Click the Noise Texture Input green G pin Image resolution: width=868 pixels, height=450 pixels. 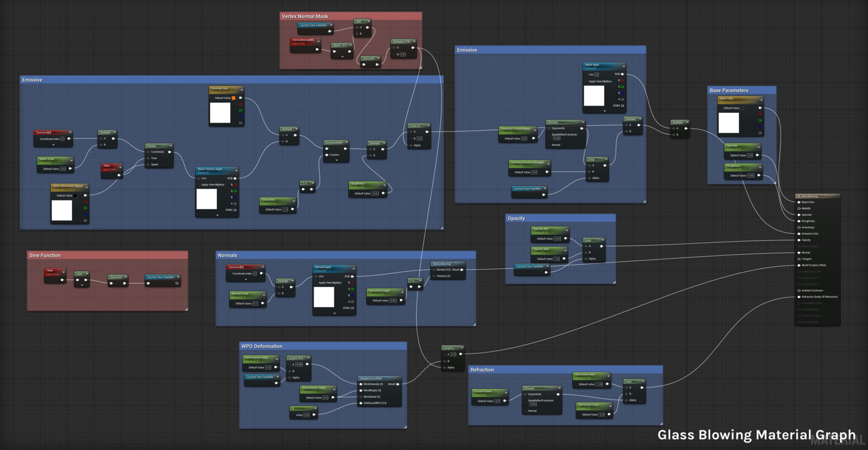tap(235, 191)
